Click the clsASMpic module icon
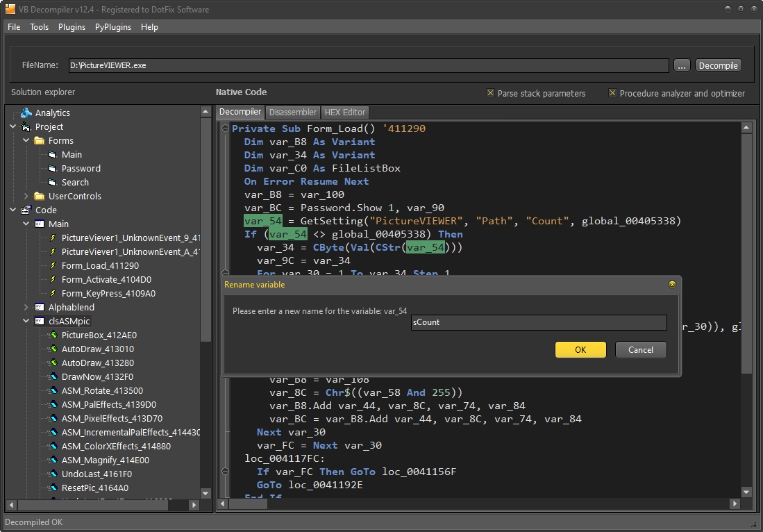 point(40,322)
